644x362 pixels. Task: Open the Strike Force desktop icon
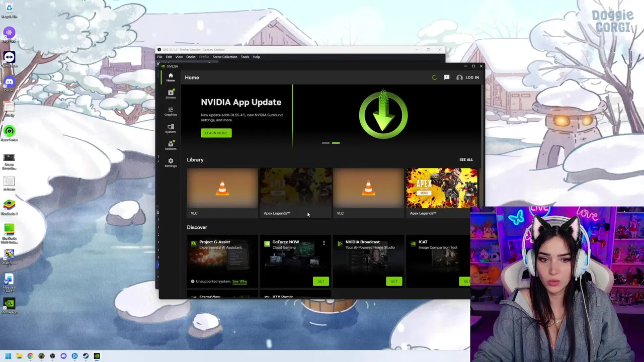click(9, 256)
